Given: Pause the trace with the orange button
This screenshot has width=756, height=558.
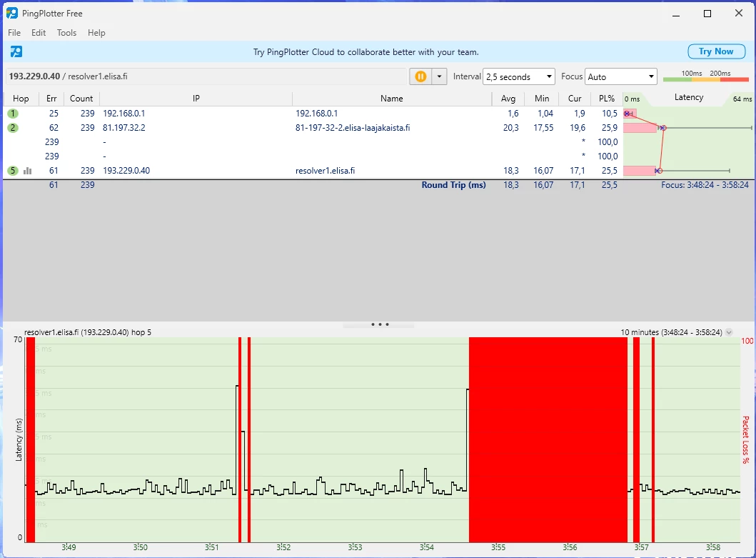Looking at the screenshot, I should coord(420,76).
